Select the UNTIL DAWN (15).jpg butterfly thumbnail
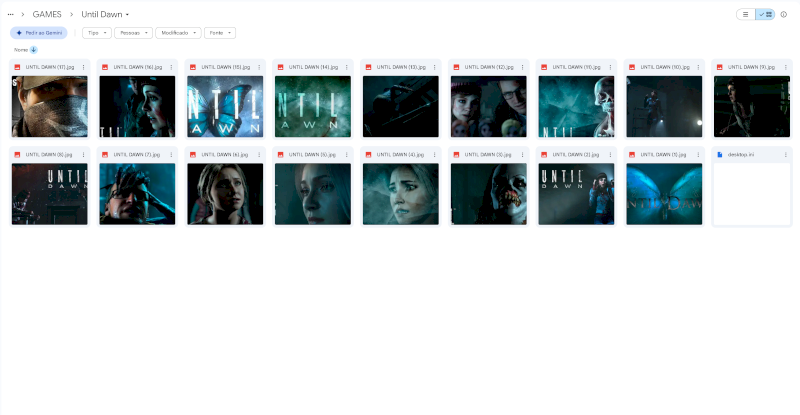The width and height of the screenshot is (800, 415). pyautogui.click(x=225, y=106)
